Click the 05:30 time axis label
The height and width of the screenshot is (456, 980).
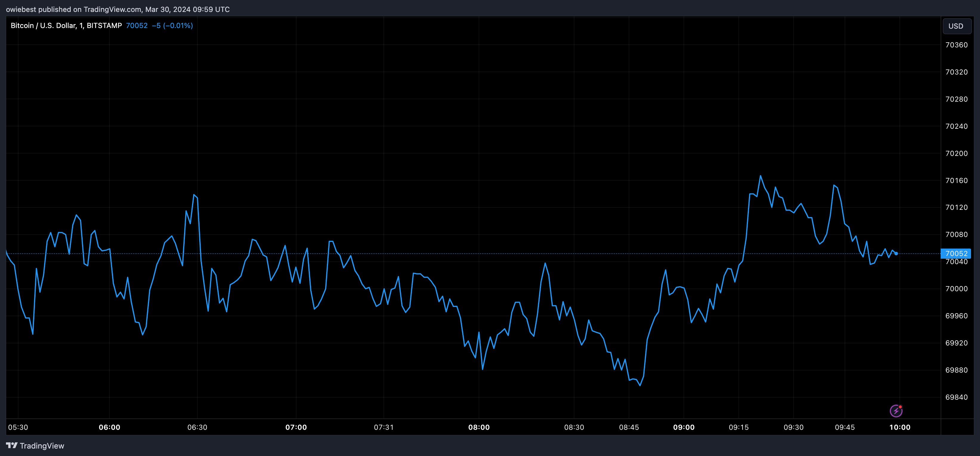coord(18,427)
